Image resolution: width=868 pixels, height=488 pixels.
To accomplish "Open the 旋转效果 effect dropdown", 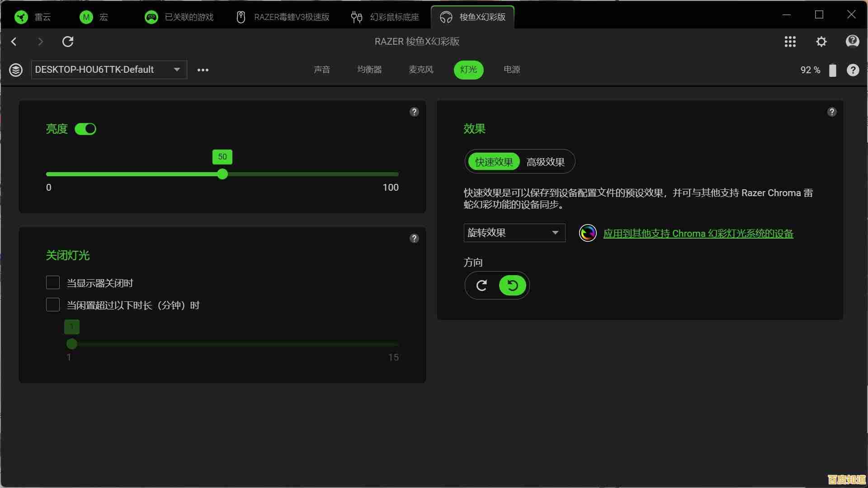I will tap(514, 233).
